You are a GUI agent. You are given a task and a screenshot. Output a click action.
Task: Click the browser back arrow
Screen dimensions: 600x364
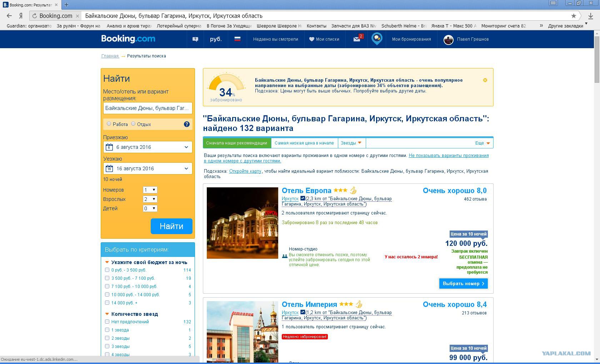(x=9, y=16)
